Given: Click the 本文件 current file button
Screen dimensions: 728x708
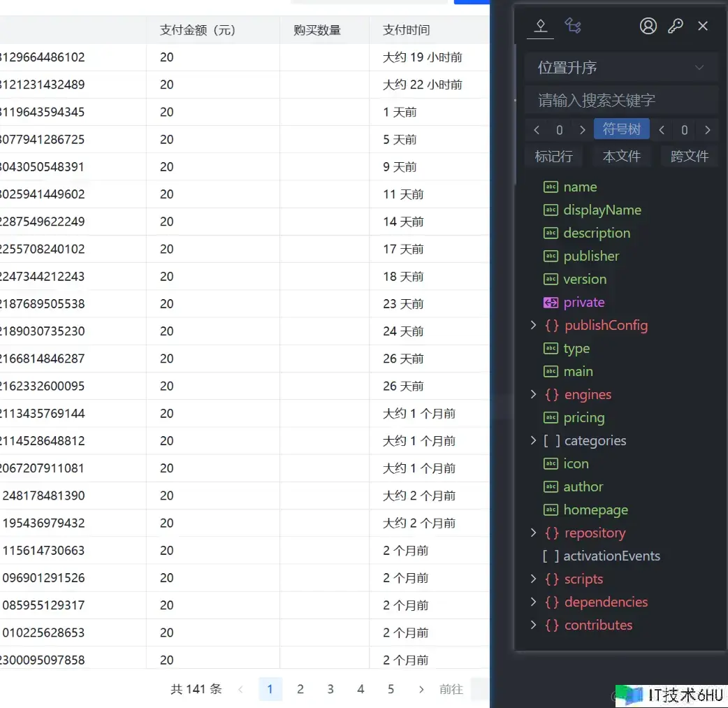Looking at the screenshot, I should click(x=621, y=156).
